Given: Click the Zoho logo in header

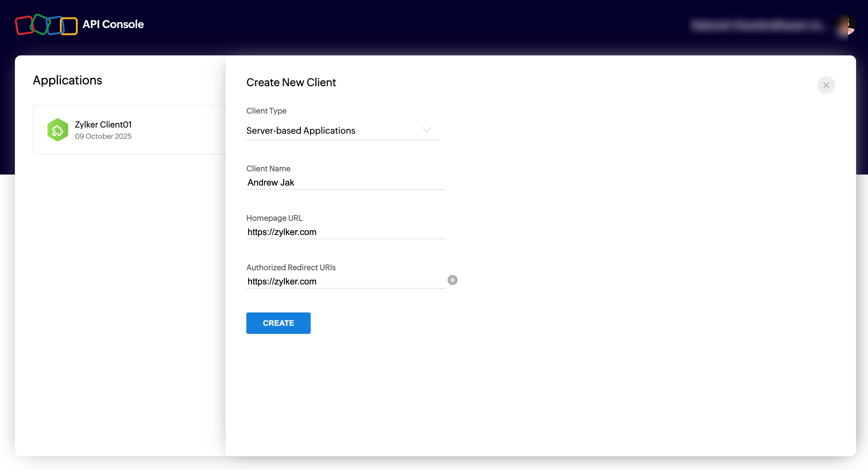Looking at the screenshot, I should pos(46,25).
